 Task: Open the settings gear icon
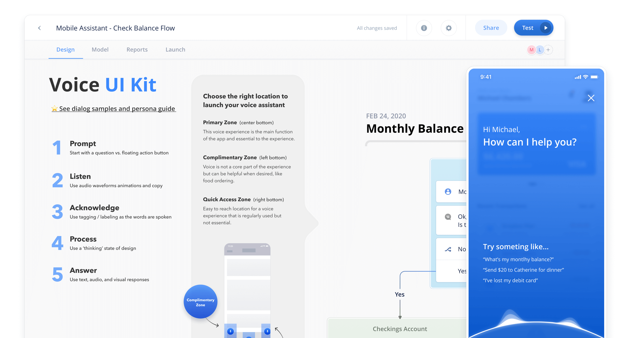click(x=448, y=28)
